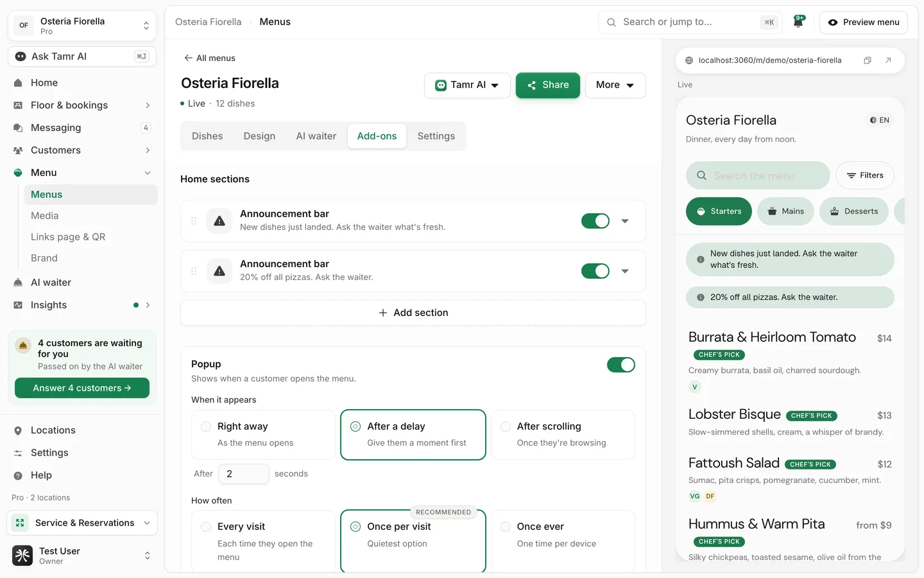This screenshot has width=924, height=578.
Task: Expand the 20% off announcement bar options
Action: click(625, 271)
